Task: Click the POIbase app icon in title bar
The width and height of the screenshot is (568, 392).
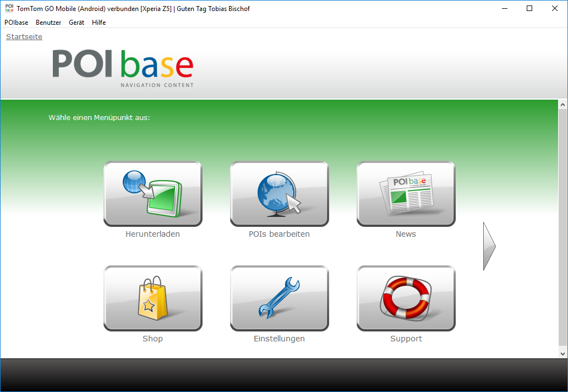Action: pyautogui.click(x=9, y=8)
